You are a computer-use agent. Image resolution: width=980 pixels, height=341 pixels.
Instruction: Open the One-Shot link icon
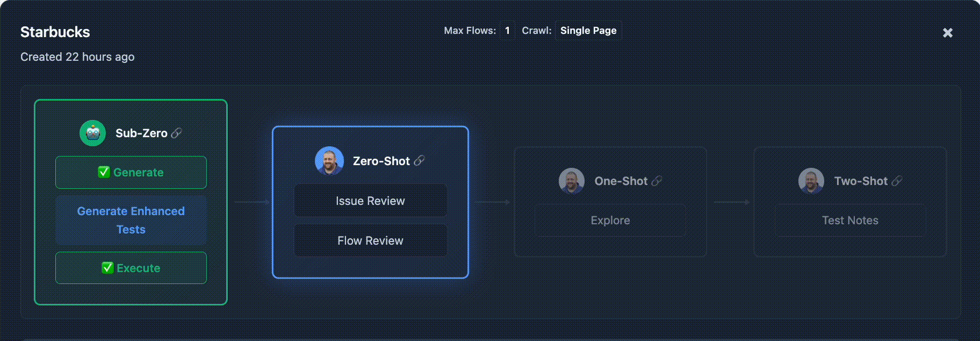(x=657, y=181)
